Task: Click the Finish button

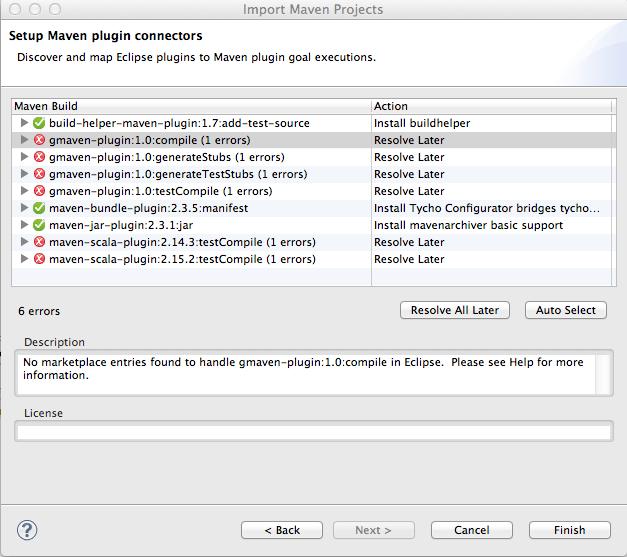Action: pos(569,530)
